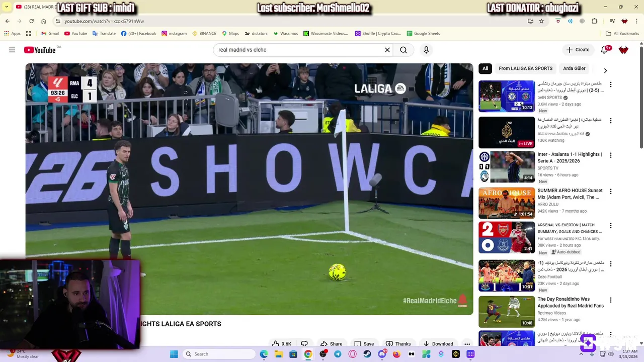
Task: Open Chrome home page button
Action: click(x=44, y=21)
